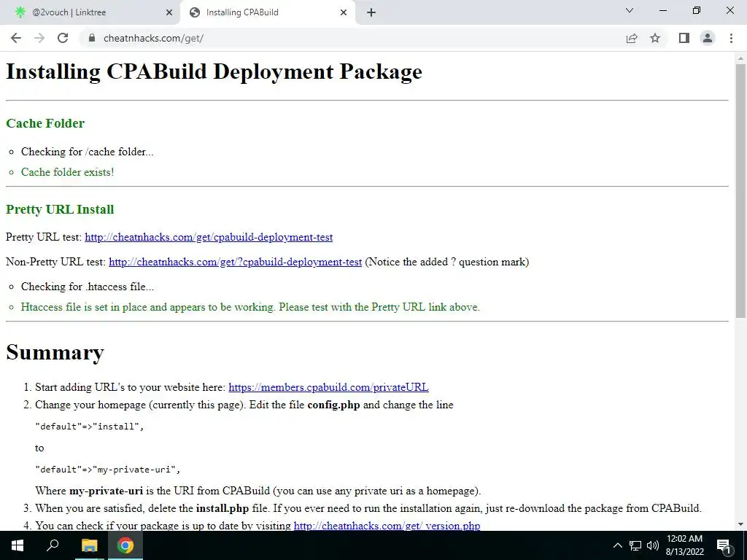This screenshot has height=560, width=747.
Task: Open the network status tray icon
Action: coord(635,545)
